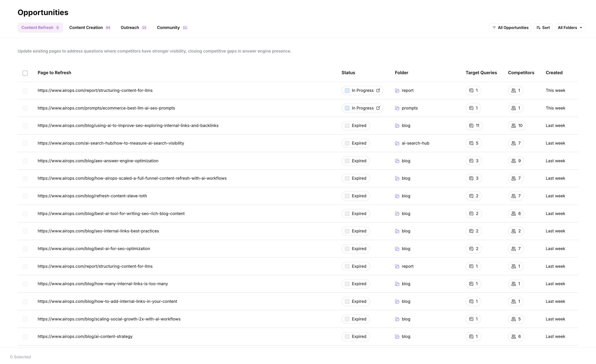Open the All Folders dropdown
The height and width of the screenshot is (364, 596).
[570, 28]
